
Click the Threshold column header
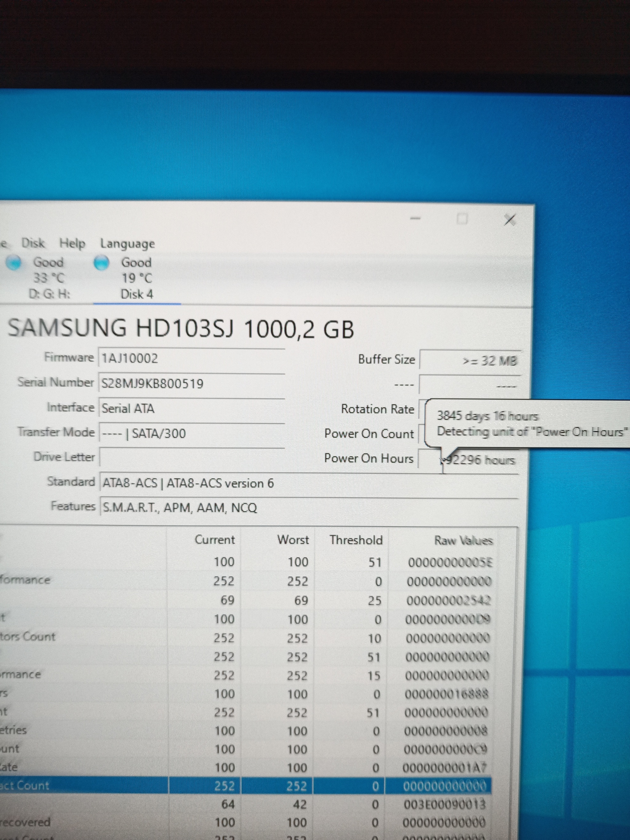pos(356,540)
